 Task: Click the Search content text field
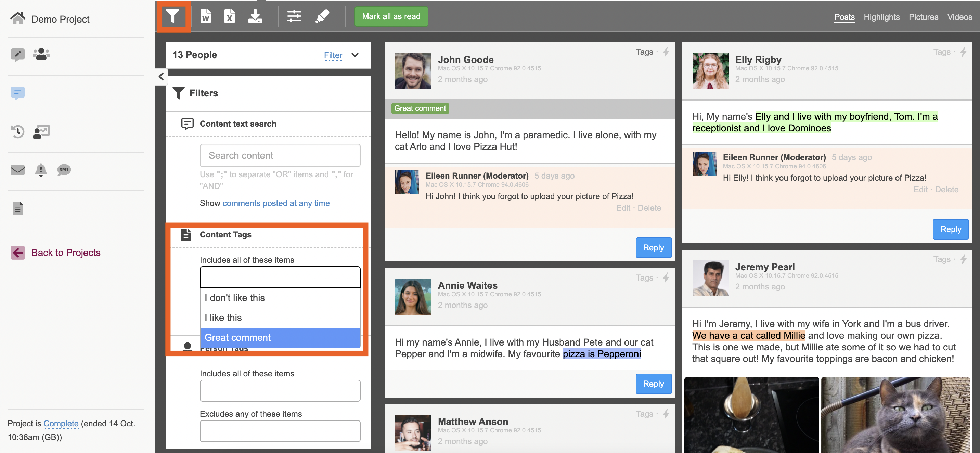(280, 155)
